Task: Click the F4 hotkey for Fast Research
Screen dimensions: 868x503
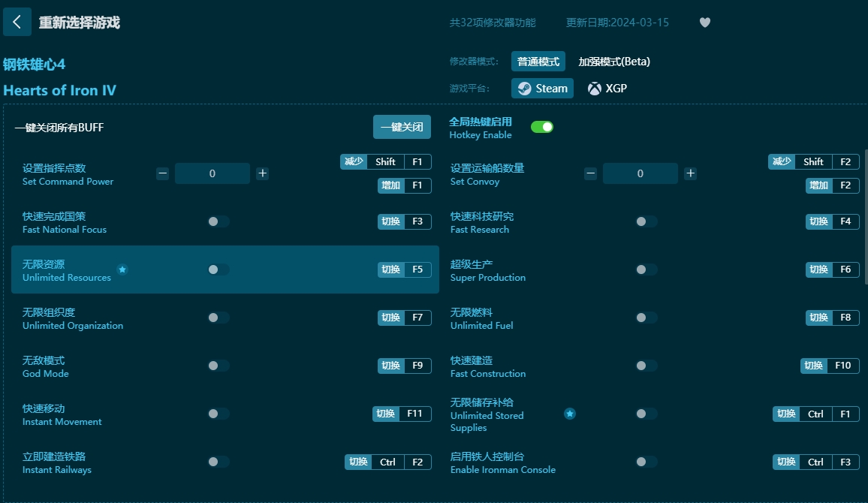Action: tap(832, 221)
